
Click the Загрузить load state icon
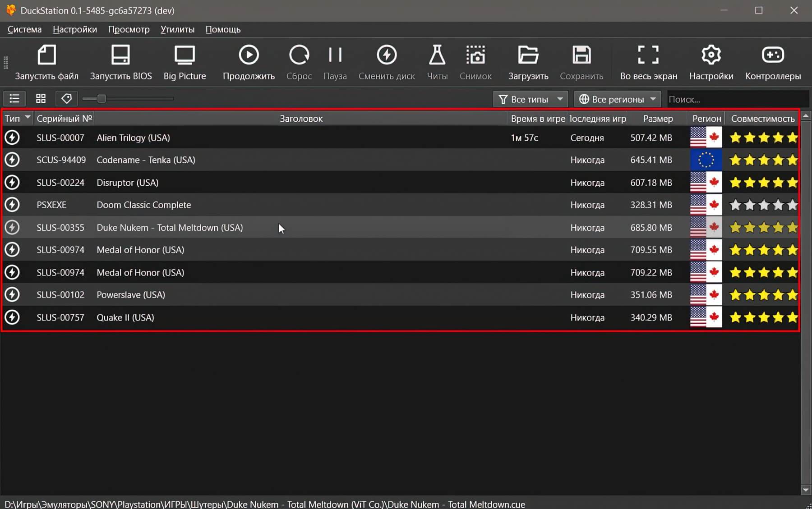(528, 55)
